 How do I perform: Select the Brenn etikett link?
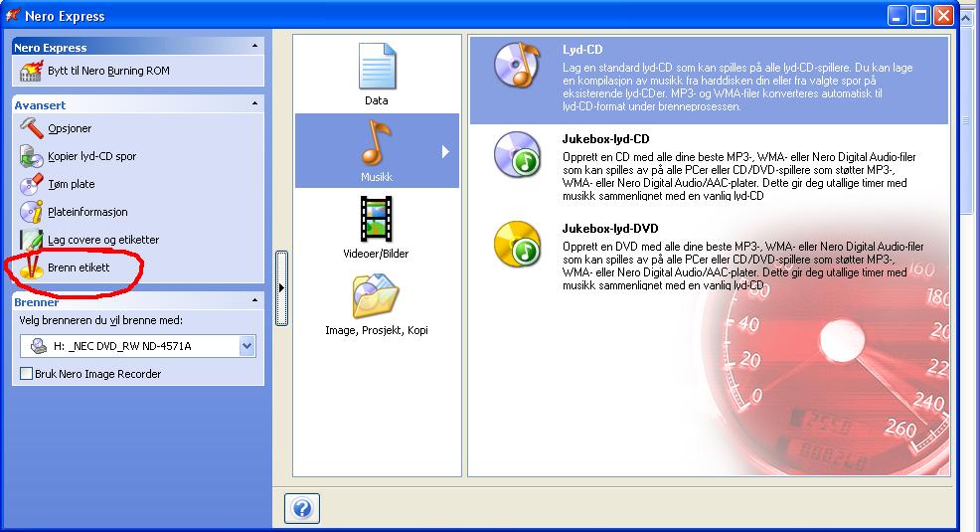[x=79, y=266]
